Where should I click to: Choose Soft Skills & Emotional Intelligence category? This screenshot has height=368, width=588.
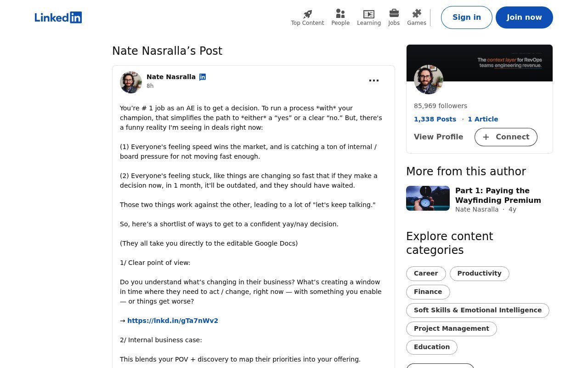click(478, 310)
